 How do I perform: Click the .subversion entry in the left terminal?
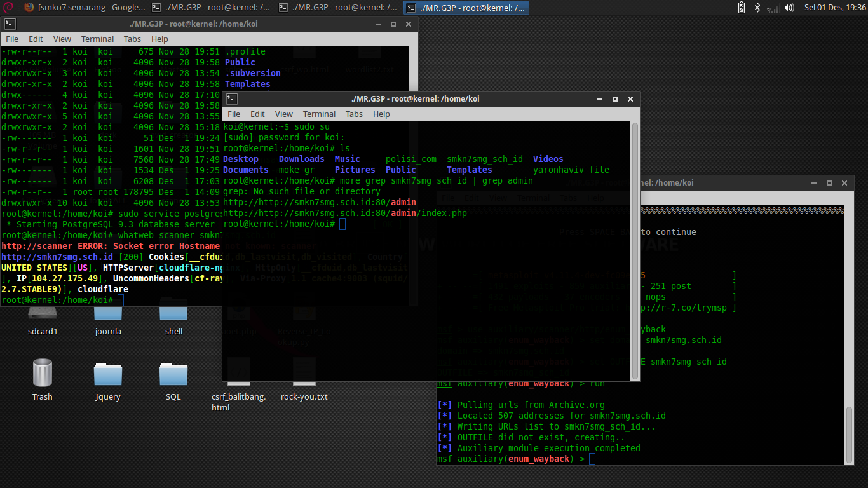253,73
